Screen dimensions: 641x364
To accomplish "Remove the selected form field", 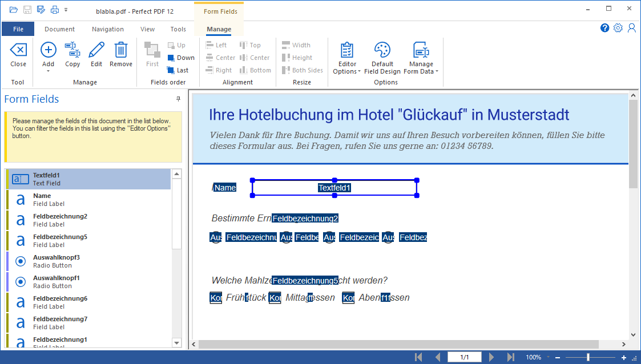I will pyautogui.click(x=120, y=54).
